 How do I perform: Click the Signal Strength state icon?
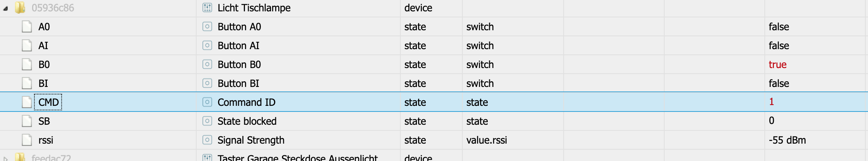tap(207, 140)
